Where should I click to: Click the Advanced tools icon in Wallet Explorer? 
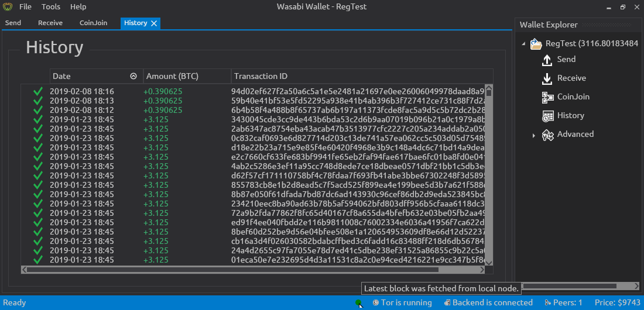(x=547, y=135)
